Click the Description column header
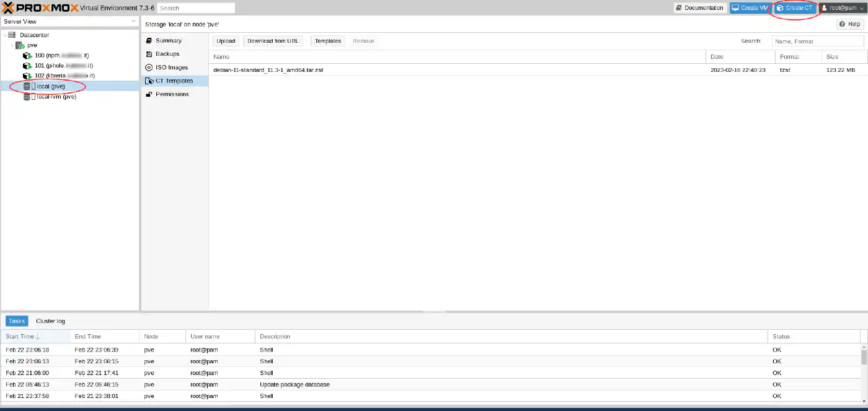 point(511,337)
